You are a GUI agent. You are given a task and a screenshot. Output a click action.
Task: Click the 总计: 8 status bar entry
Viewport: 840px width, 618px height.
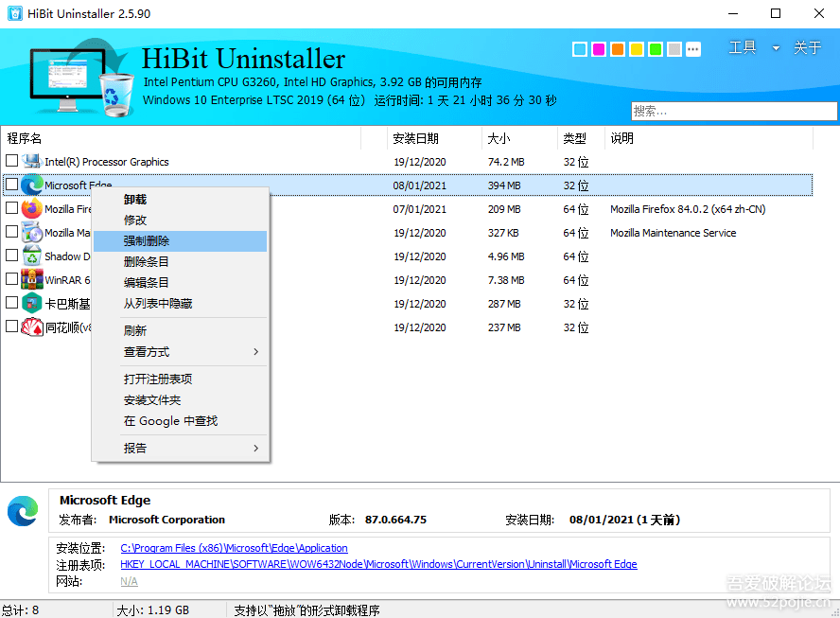click(21, 610)
